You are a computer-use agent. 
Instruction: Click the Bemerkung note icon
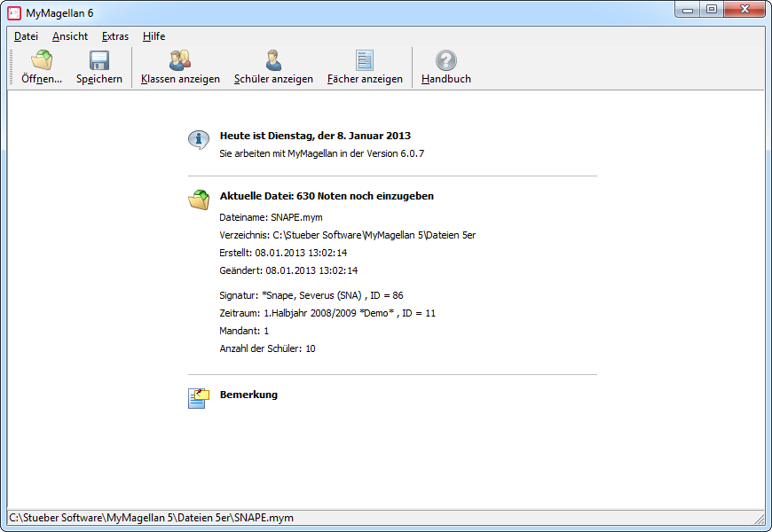(199, 398)
